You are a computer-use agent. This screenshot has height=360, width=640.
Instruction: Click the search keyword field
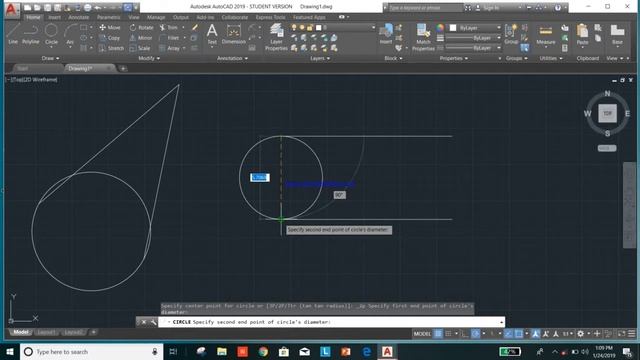(425, 7)
